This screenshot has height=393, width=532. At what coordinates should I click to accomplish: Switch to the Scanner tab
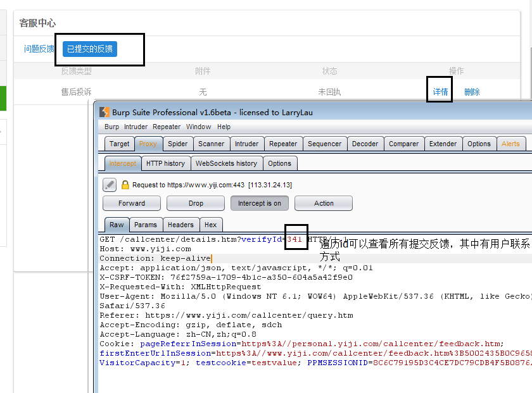212,144
